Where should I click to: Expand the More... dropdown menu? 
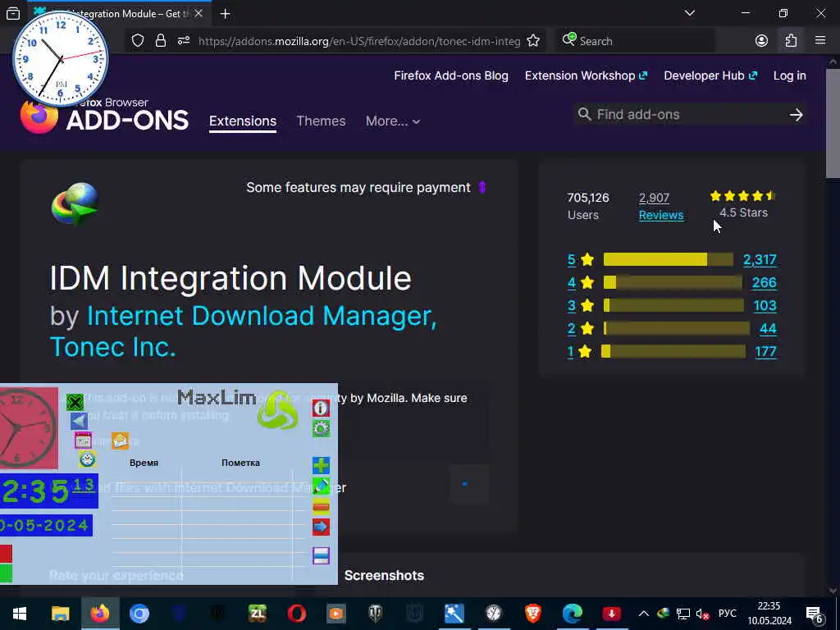(393, 121)
